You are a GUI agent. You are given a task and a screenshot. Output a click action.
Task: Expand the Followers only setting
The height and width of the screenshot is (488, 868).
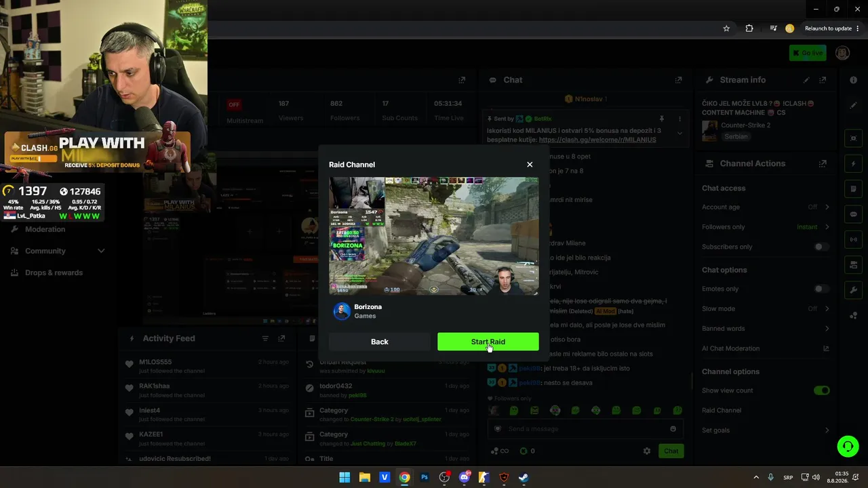766,227
